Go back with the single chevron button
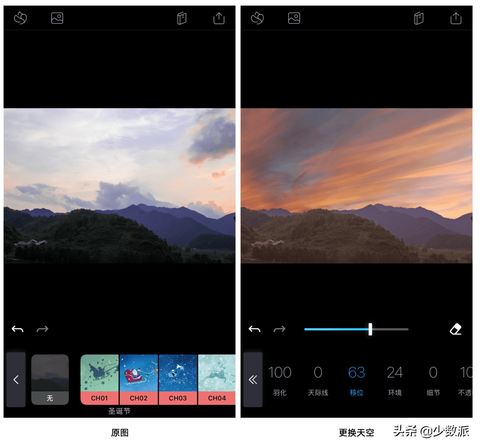The height and width of the screenshot is (448, 480). (16, 380)
